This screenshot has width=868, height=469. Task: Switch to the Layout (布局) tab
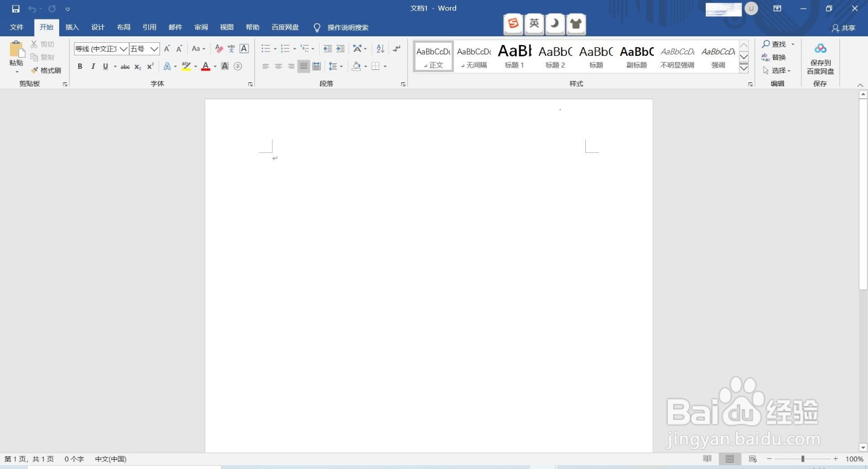[x=124, y=28]
